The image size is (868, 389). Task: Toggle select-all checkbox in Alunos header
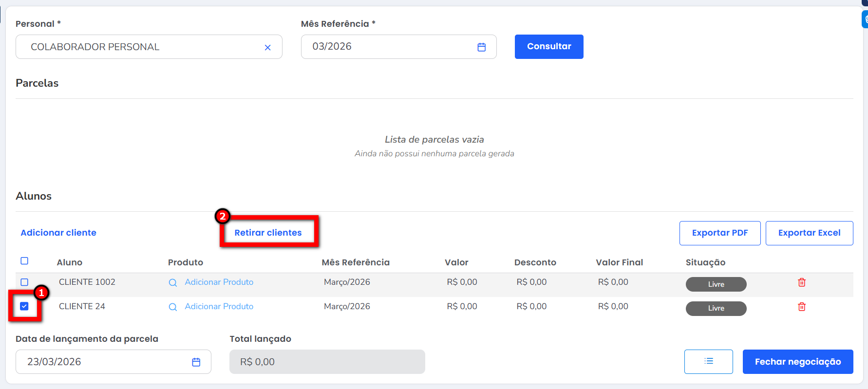24,261
